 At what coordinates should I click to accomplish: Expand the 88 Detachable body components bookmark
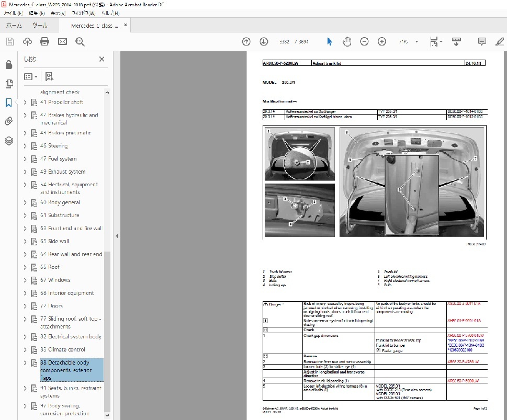[x=25, y=363]
